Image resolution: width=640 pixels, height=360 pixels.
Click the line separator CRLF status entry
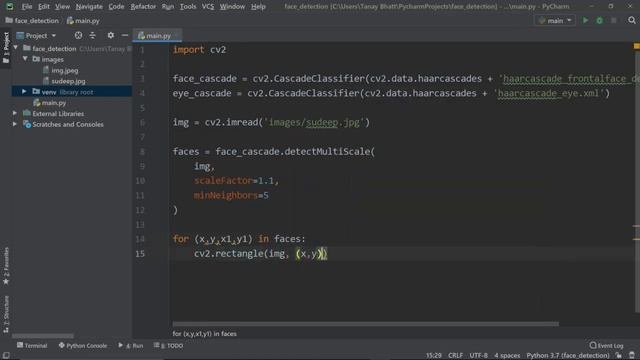pyautogui.click(x=456, y=356)
